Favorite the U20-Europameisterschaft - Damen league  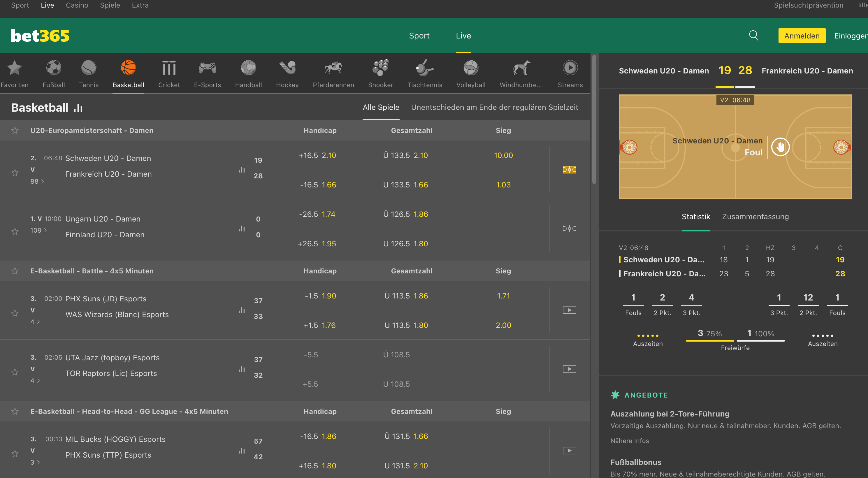pos(15,130)
